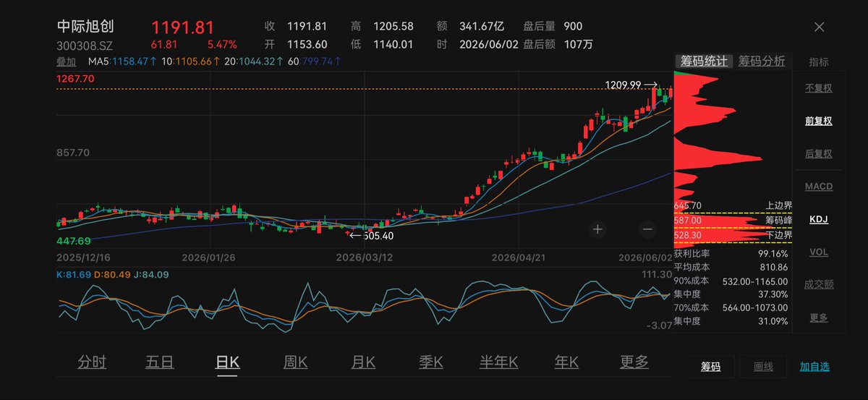Viewport: 868px width, 400px height.
Task: Click the KDJ values label K:81.69
Action: click(x=73, y=275)
